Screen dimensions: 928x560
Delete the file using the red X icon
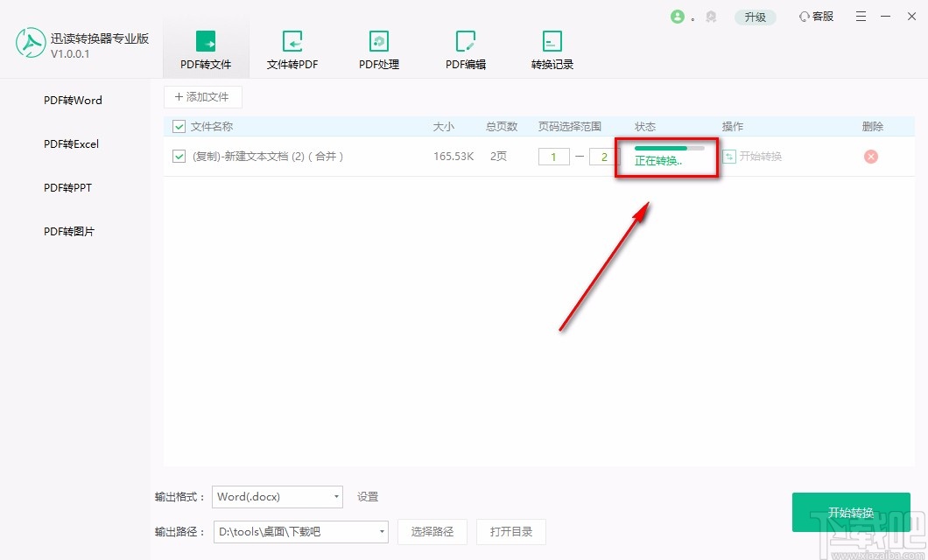pyautogui.click(x=871, y=157)
